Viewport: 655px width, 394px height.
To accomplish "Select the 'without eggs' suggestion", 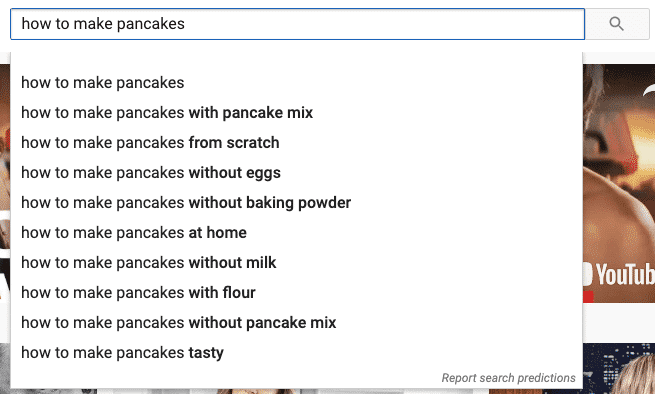I will [296, 173].
